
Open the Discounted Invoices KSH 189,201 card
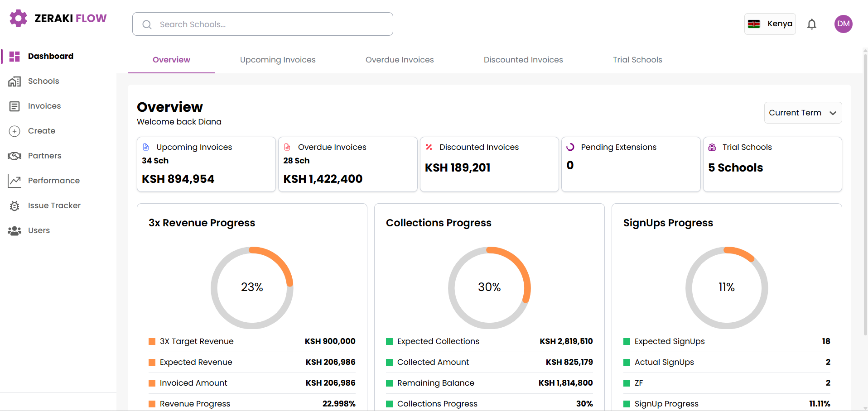tap(489, 164)
